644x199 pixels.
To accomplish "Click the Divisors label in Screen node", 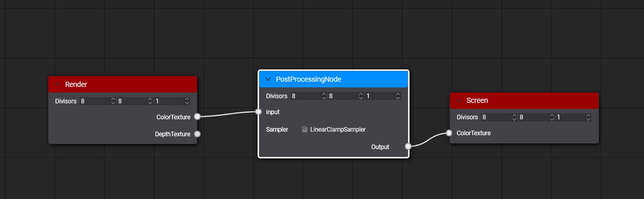I will click(467, 117).
